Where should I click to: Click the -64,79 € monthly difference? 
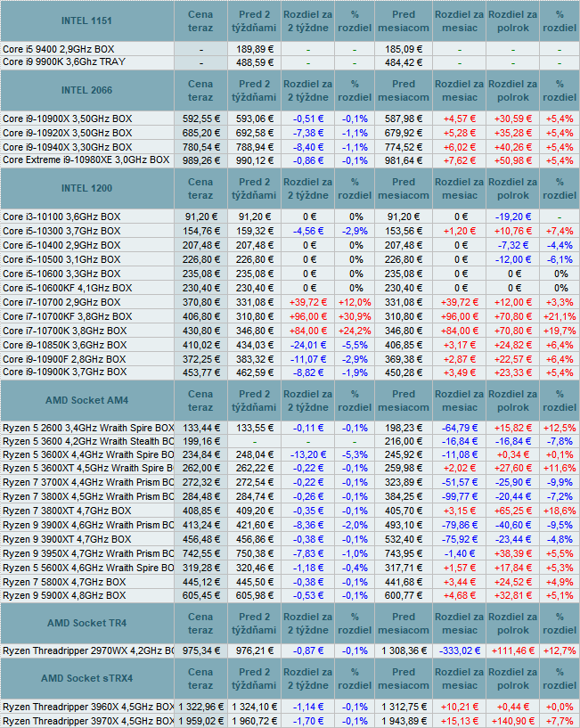460,428
